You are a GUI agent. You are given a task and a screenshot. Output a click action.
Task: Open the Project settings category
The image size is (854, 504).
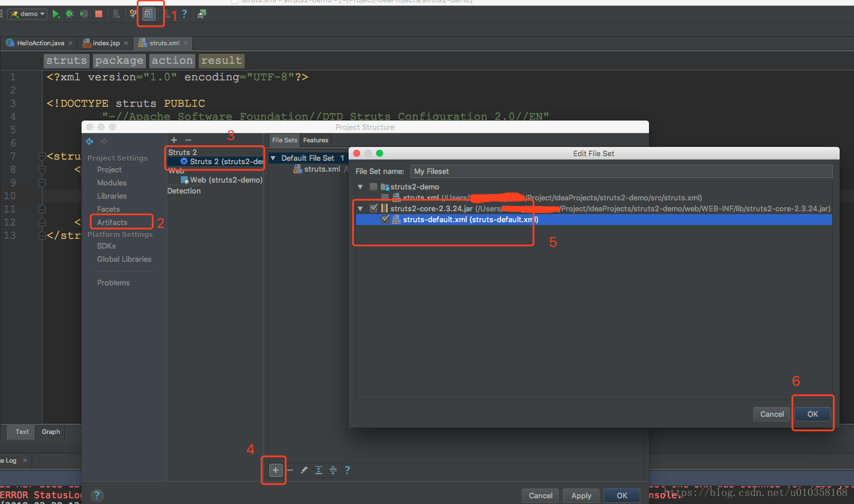point(109,170)
